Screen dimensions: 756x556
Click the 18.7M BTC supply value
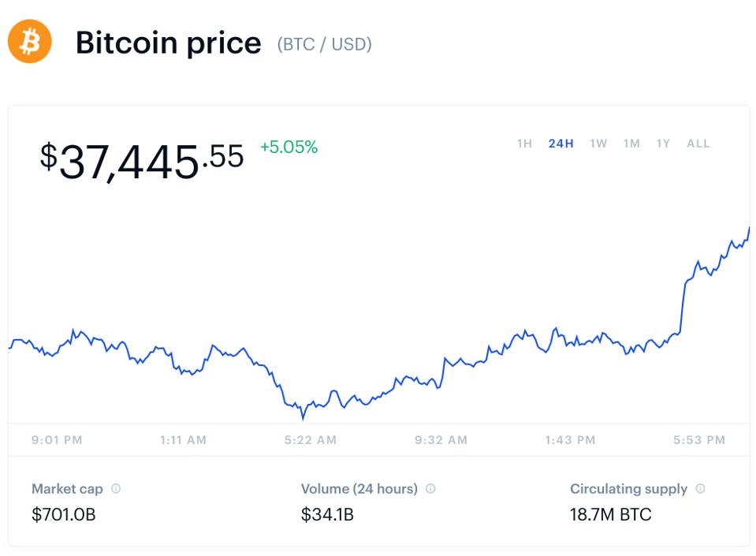click(611, 515)
